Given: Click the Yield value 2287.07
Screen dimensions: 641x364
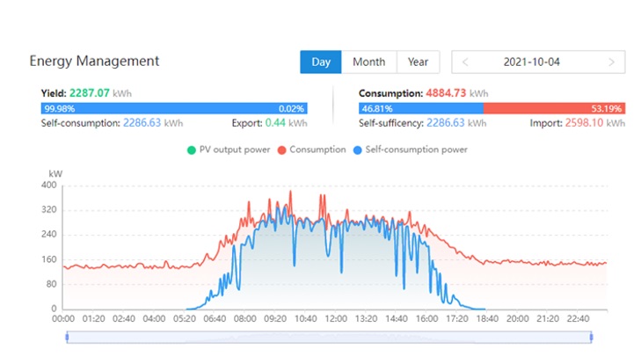Looking at the screenshot, I should 89,93.
